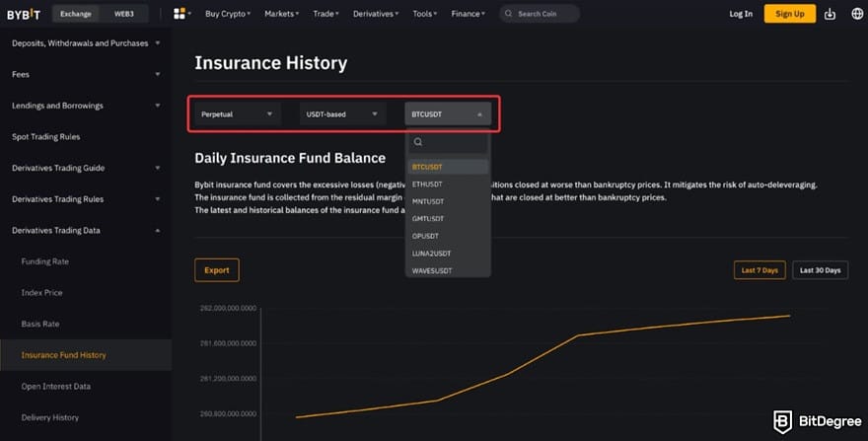This screenshot has width=868, height=441.
Task: Expand Lendings and Borrowings section
Action: tap(86, 106)
